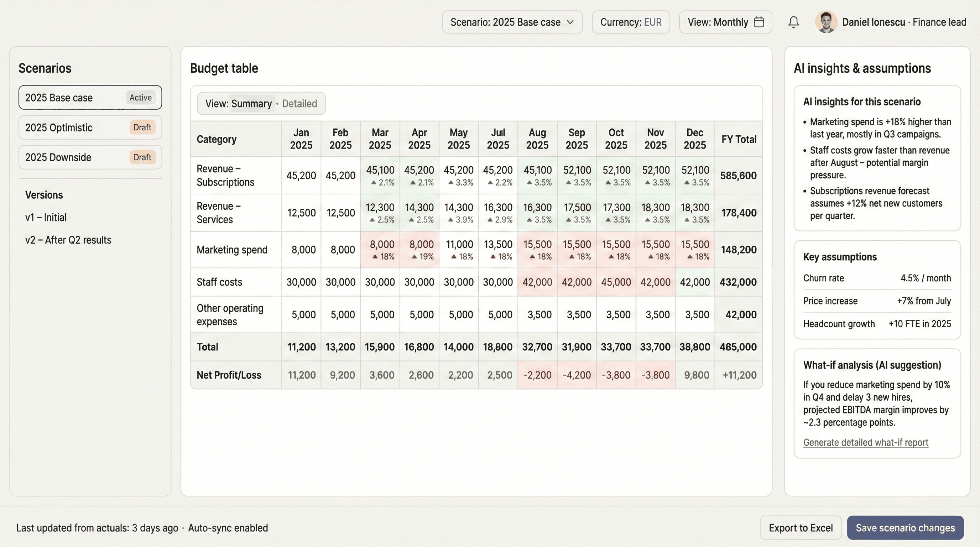
Task: Click Generate detailed what-if report
Action: (x=865, y=442)
